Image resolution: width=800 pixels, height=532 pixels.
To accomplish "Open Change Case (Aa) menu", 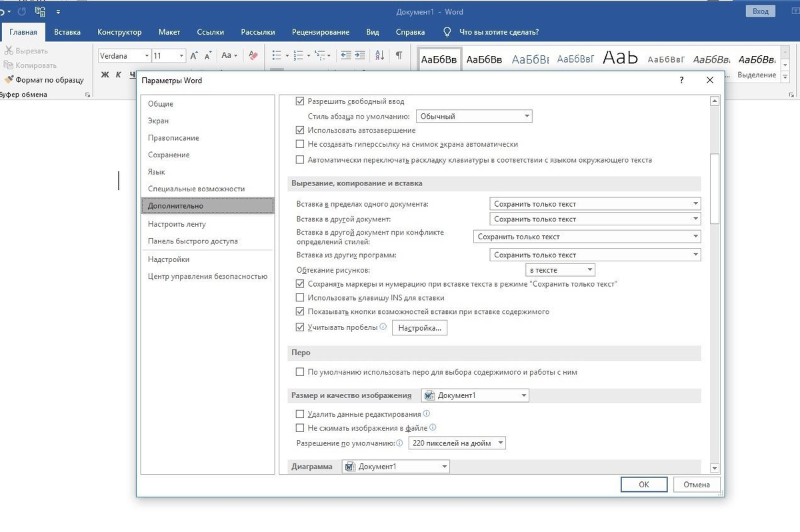I will 229,56.
